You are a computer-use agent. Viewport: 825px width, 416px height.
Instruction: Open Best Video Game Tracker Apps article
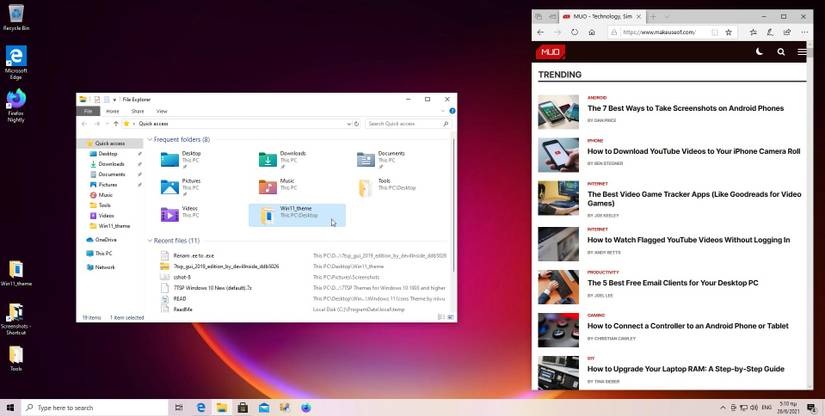tap(694, 199)
